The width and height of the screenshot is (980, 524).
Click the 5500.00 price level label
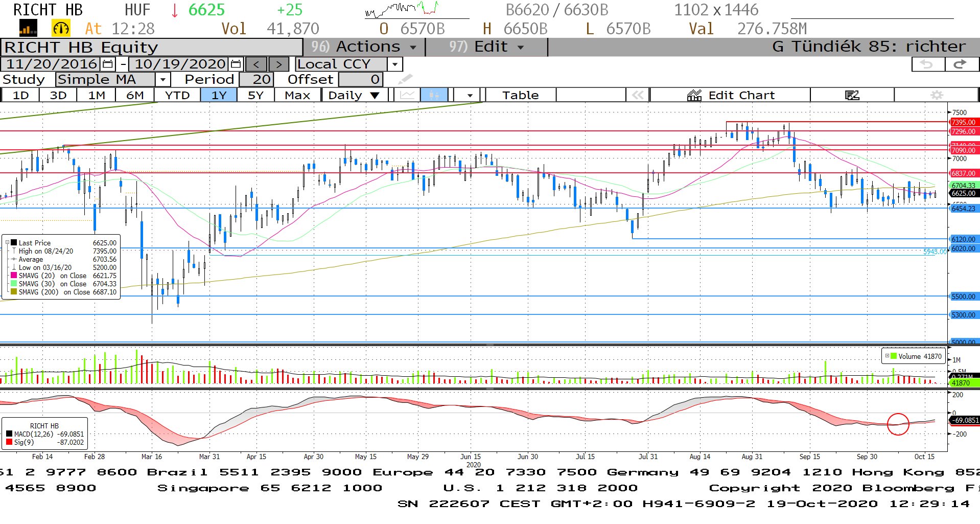(964, 297)
